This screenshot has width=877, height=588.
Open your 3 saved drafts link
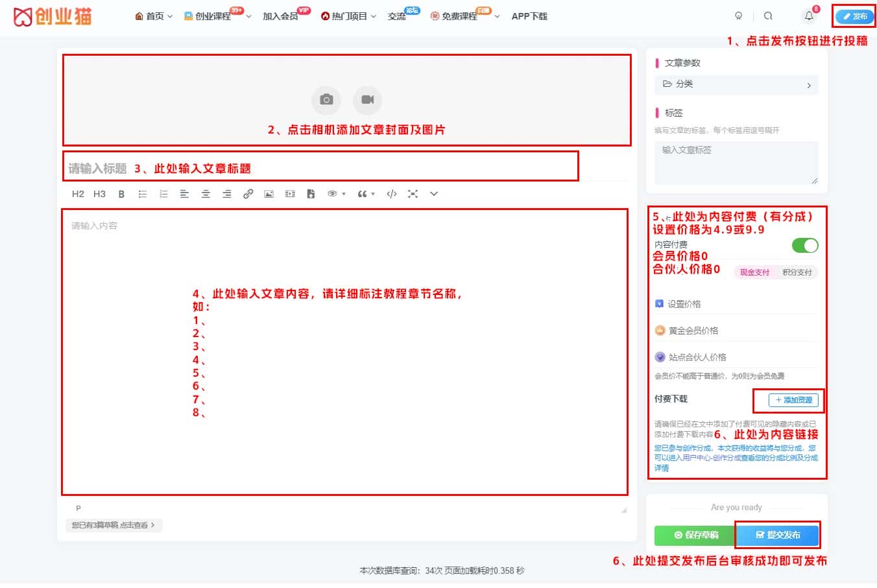tap(114, 525)
